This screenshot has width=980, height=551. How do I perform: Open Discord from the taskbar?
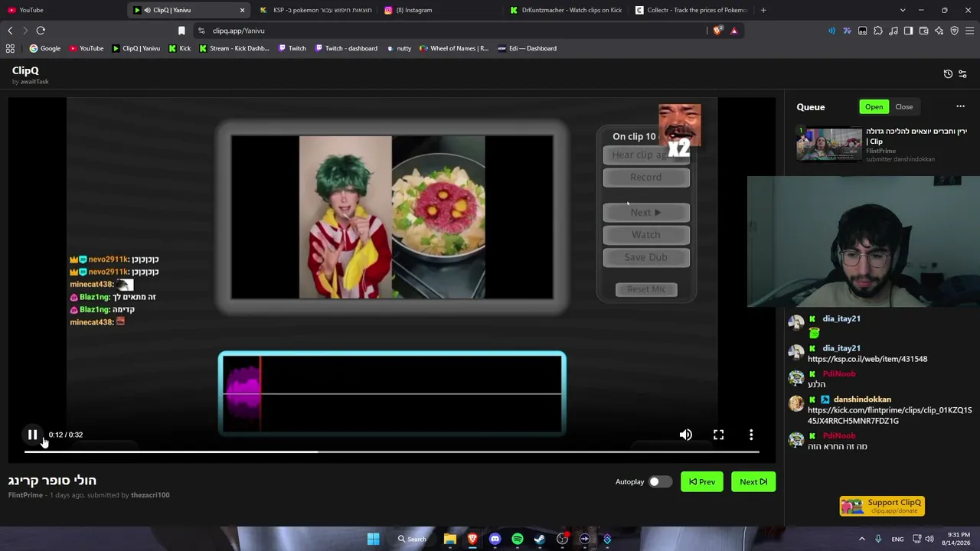coord(495,539)
